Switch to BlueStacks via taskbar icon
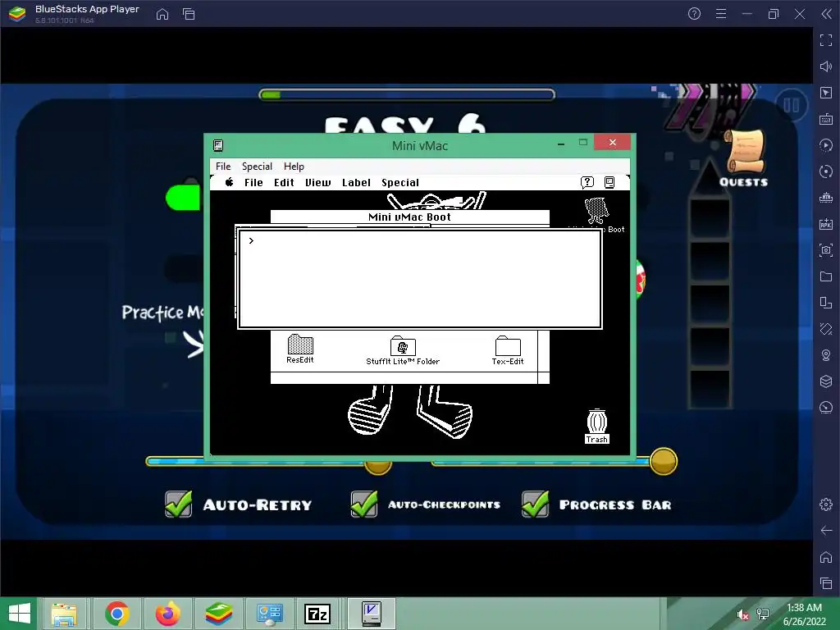 (219, 614)
